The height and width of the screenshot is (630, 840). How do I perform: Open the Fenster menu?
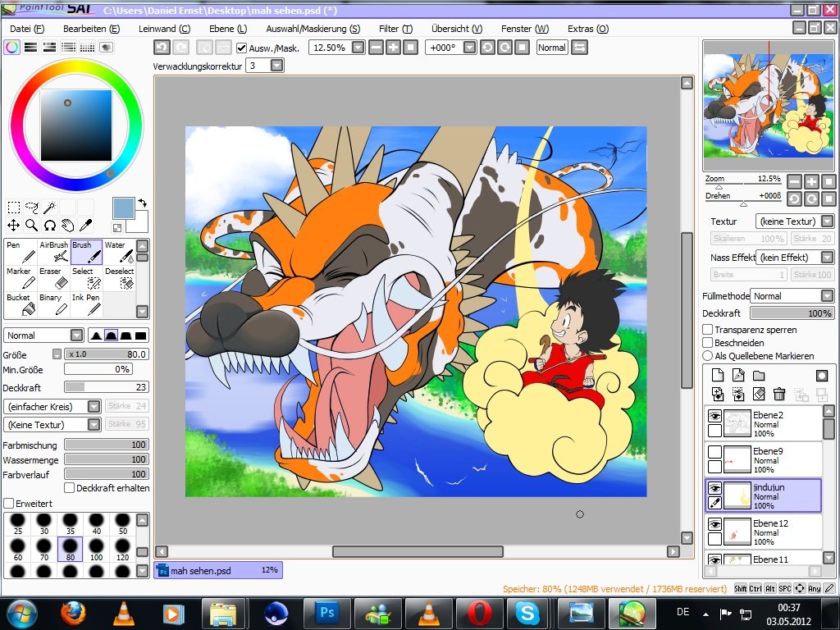(x=525, y=29)
